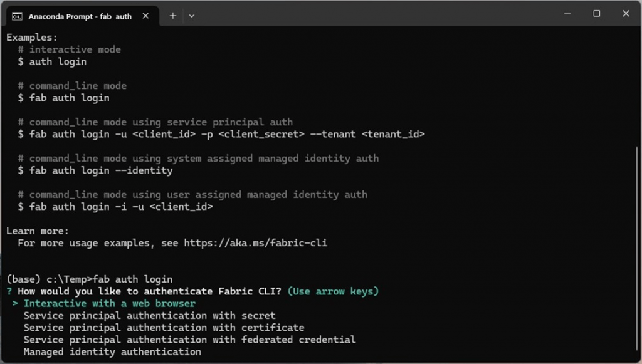
Task: Pick Service principal authentication with federated credential
Action: tap(189, 340)
